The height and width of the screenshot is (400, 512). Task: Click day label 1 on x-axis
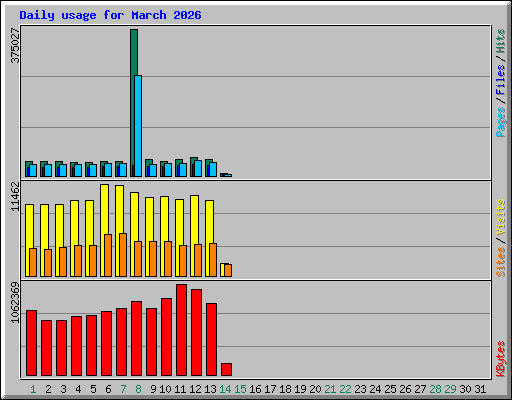click(33, 389)
